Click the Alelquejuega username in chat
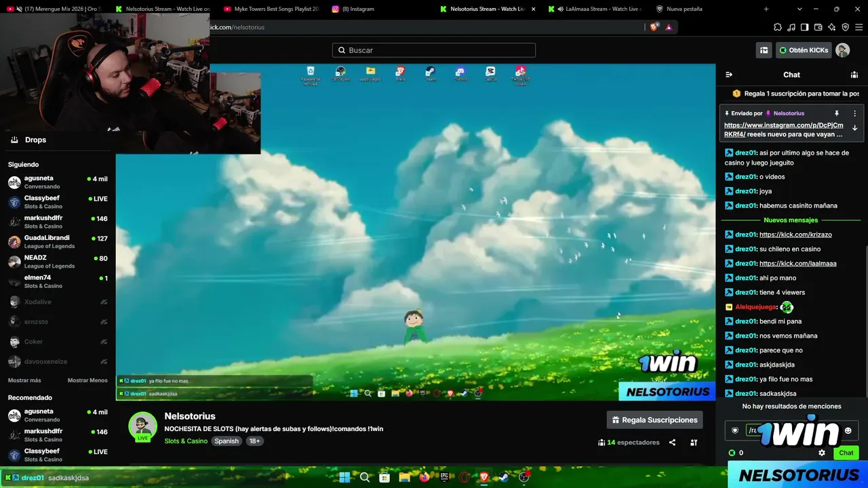Image resolution: width=868 pixels, height=488 pixels. (x=755, y=307)
